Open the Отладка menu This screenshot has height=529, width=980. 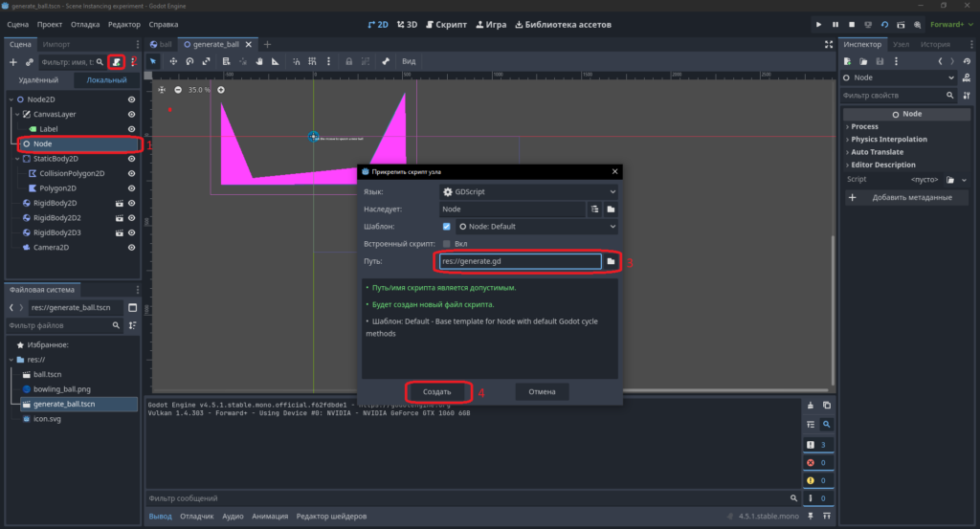point(85,24)
